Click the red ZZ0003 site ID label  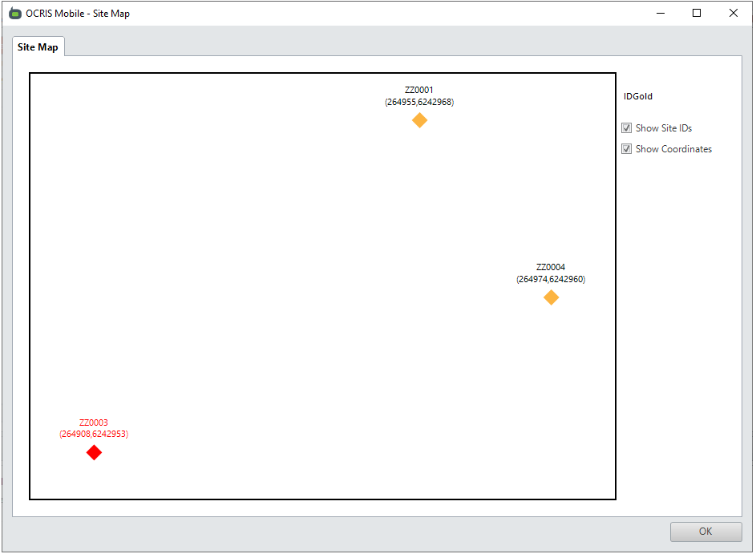point(94,423)
